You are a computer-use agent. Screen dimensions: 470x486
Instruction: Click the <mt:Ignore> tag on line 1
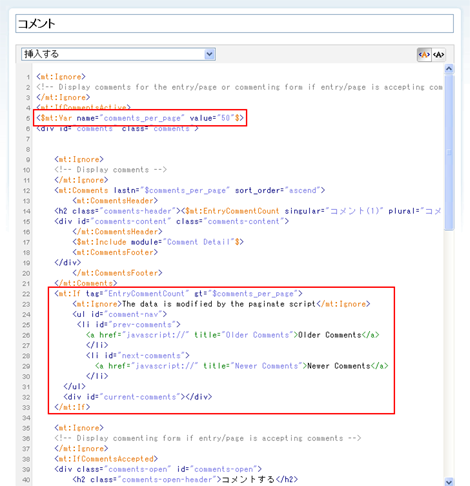[x=61, y=77]
